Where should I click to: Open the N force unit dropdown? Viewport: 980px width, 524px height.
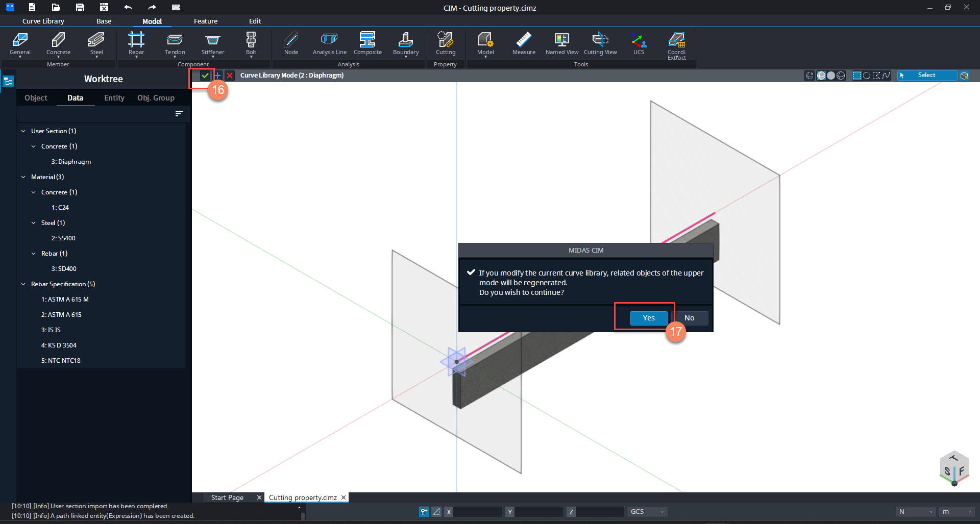[916, 511]
